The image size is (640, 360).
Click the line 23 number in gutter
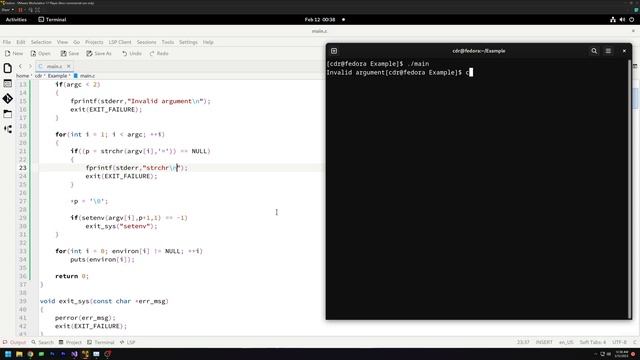[22, 168]
